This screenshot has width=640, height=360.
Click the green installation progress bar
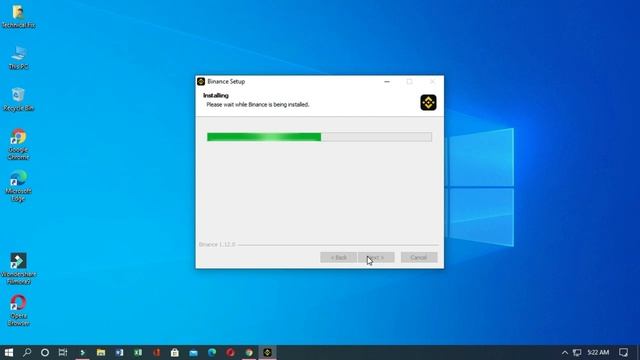319,137
